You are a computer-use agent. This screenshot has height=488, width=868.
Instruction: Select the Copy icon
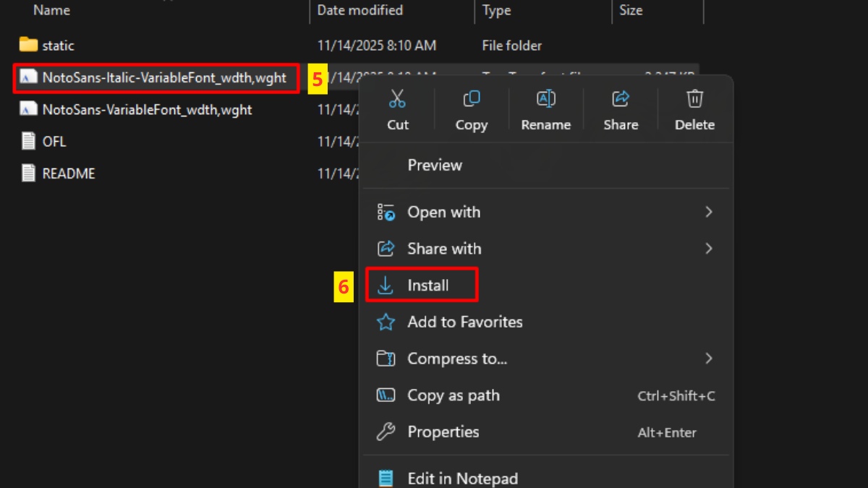[471, 98]
